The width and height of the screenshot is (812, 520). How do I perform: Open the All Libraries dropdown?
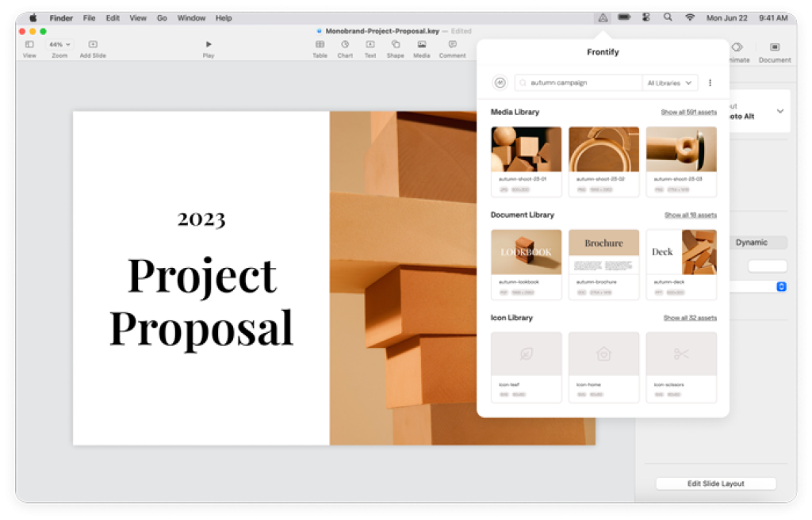click(669, 82)
